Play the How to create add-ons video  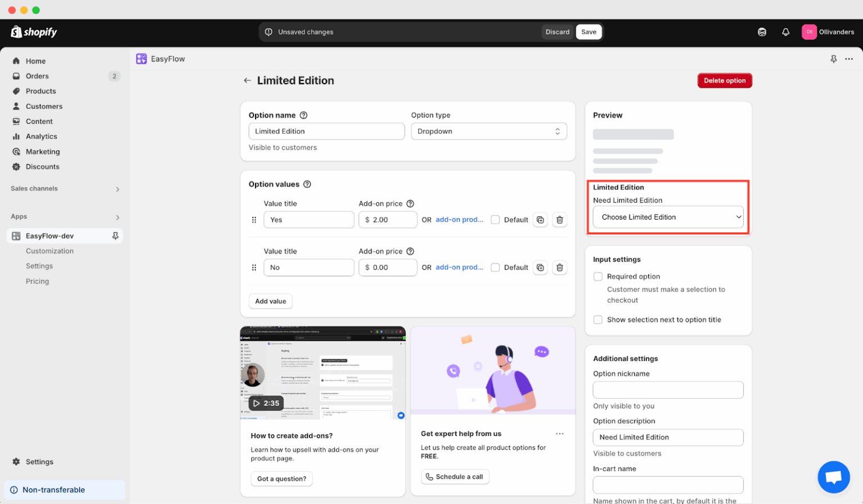[x=266, y=403]
